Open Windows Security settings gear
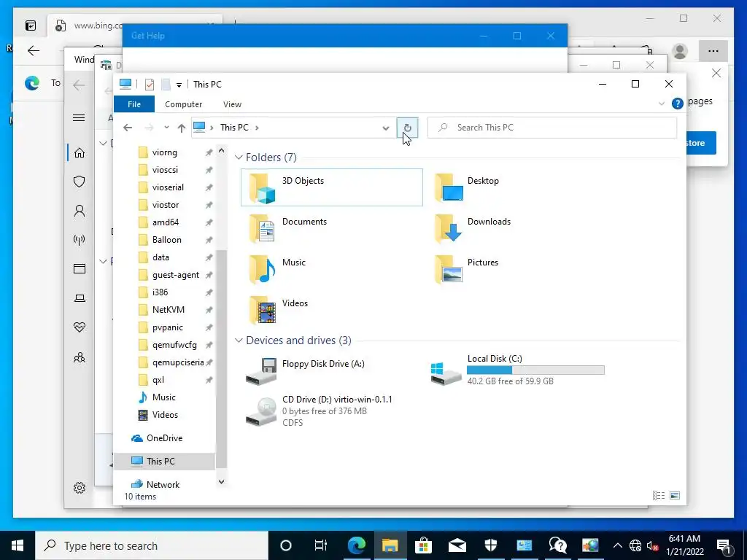This screenshot has height=560, width=747. point(80,488)
